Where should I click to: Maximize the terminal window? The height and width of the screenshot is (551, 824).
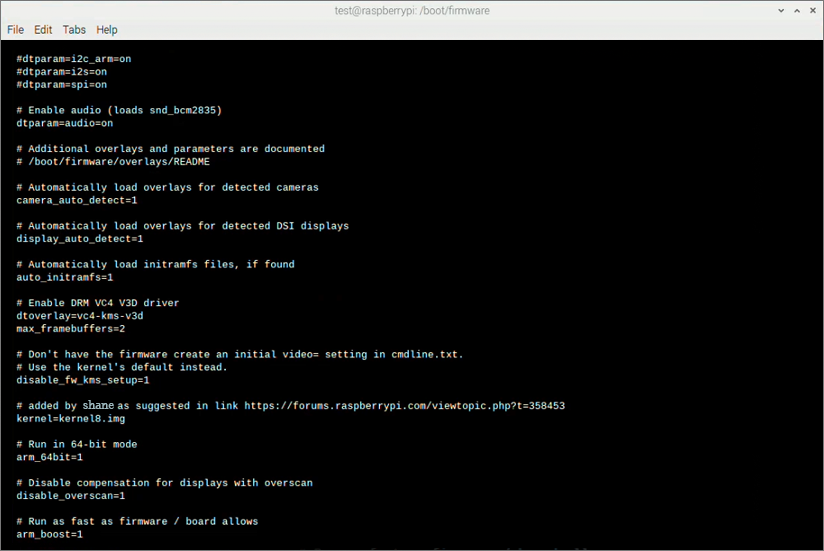click(786, 10)
